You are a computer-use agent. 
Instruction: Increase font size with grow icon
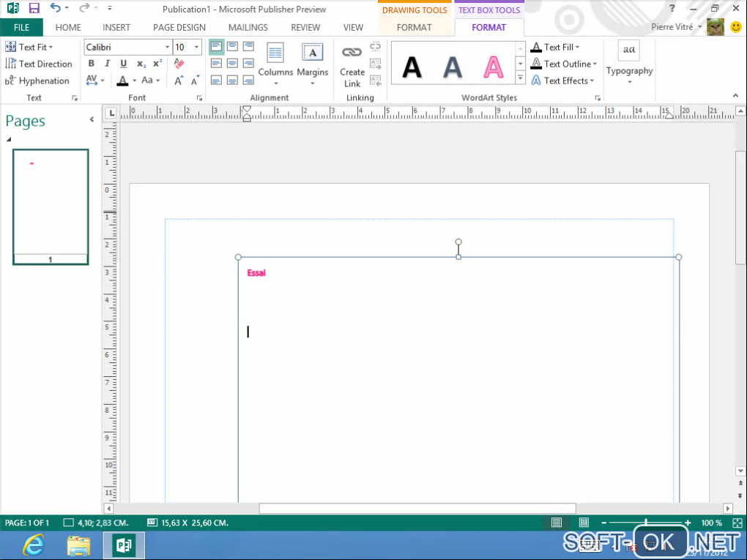click(179, 81)
